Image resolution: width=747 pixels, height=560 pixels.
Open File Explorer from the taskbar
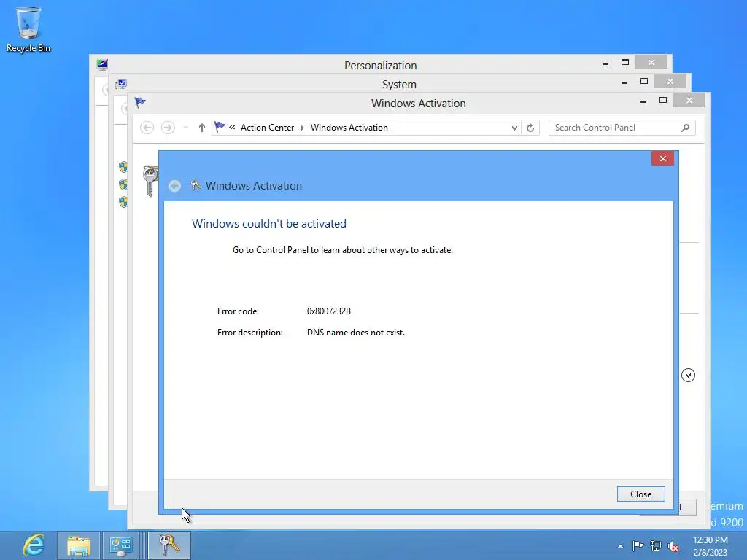click(x=79, y=545)
